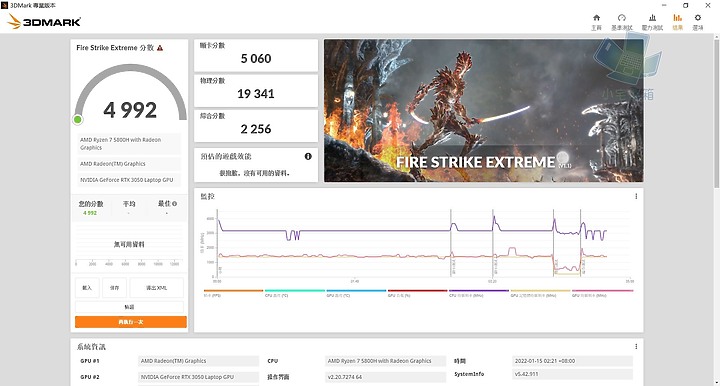Click the CPU value field in system info

pos(385,361)
